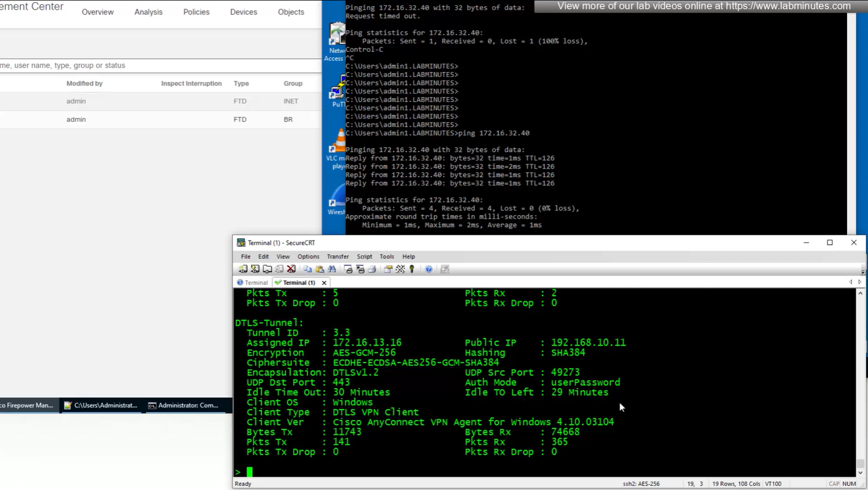Viewport: 868px width, 490px height.
Task: Click the device search filter field
Action: [157, 66]
